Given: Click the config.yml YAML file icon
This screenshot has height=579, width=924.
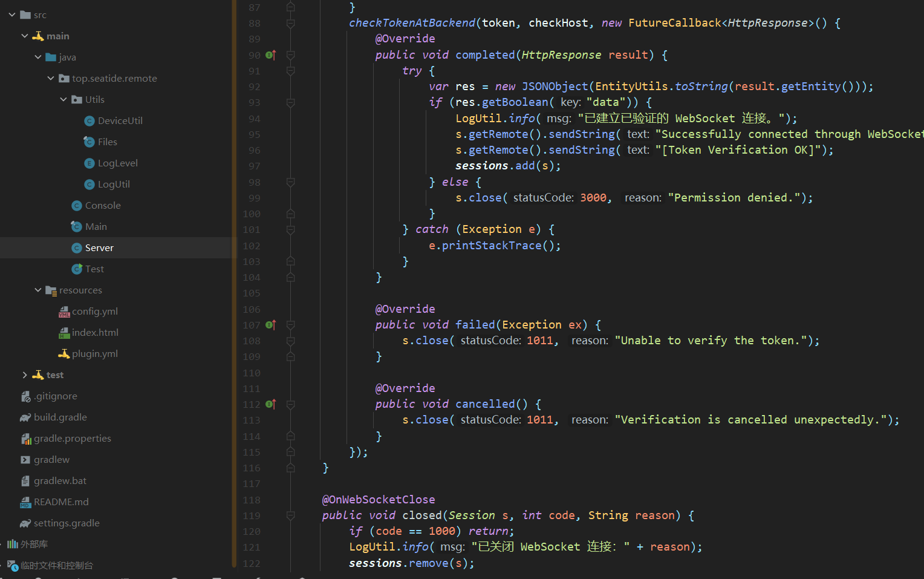Looking at the screenshot, I should (x=64, y=311).
